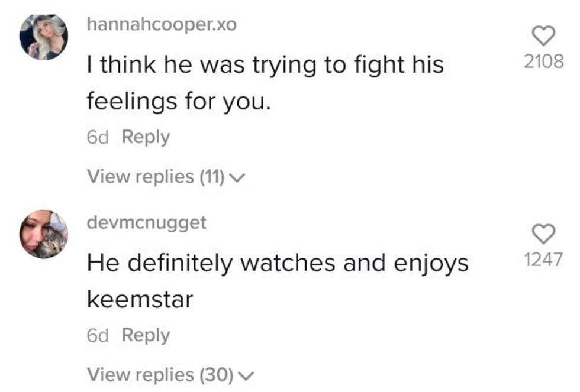Go to the devmcnugget username link
580x392 pixels.
pyautogui.click(x=146, y=222)
